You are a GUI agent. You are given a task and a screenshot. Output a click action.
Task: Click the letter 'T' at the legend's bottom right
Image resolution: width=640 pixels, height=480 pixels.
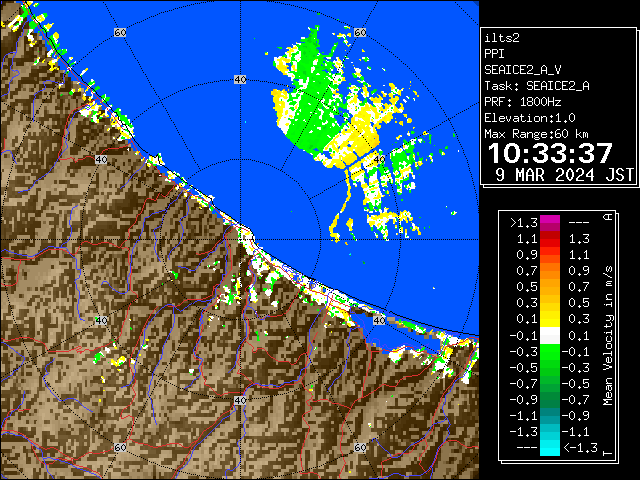[608, 453]
